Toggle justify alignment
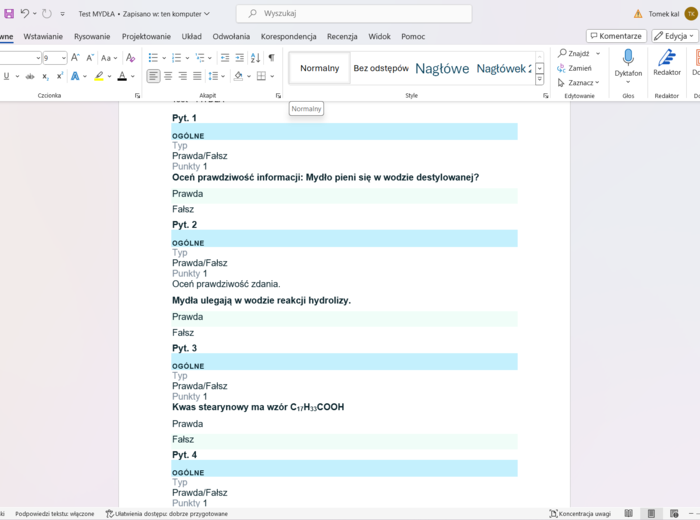The height and width of the screenshot is (520, 700). click(197, 76)
